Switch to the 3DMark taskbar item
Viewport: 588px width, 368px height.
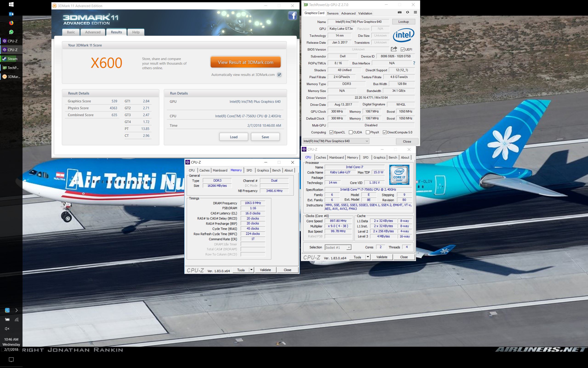(11, 77)
